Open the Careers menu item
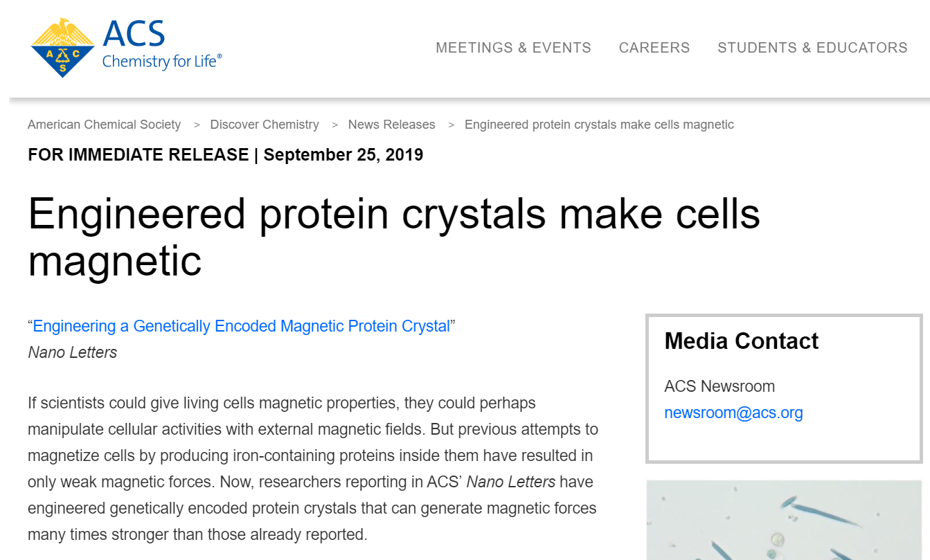This screenshot has width=930, height=560. (x=654, y=48)
